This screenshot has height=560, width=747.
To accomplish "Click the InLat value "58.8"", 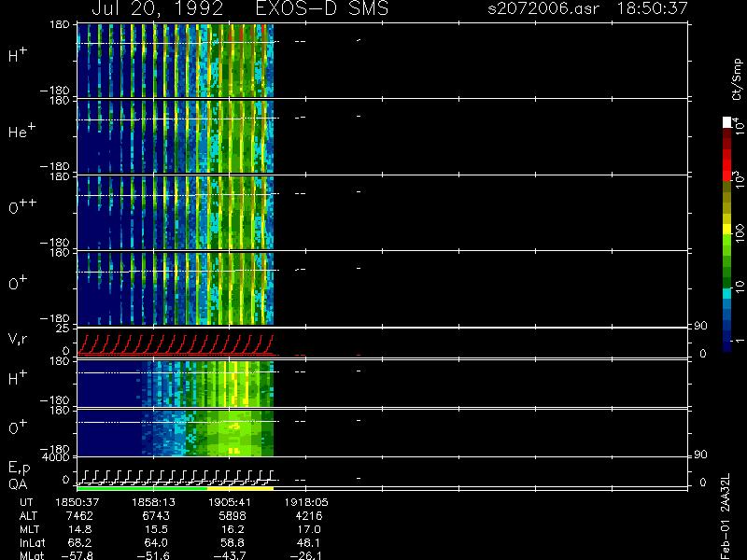I will [x=233, y=542].
